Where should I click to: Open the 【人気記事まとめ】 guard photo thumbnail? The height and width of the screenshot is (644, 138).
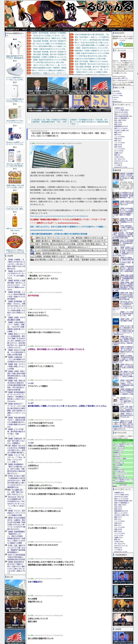80,86
